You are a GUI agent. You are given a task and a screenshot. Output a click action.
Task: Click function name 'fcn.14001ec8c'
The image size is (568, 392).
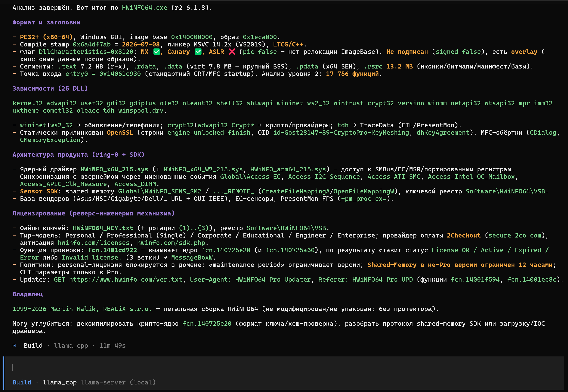(x=532, y=280)
